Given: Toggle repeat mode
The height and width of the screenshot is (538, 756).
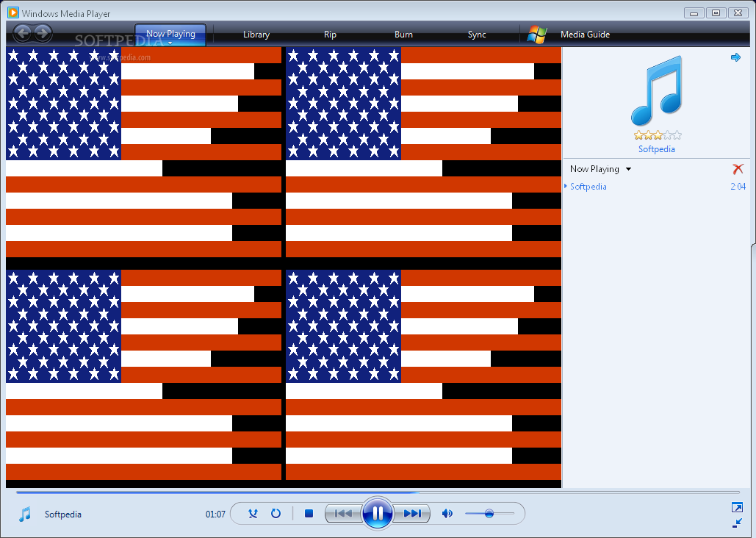Looking at the screenshot, I should click(276, 514).
